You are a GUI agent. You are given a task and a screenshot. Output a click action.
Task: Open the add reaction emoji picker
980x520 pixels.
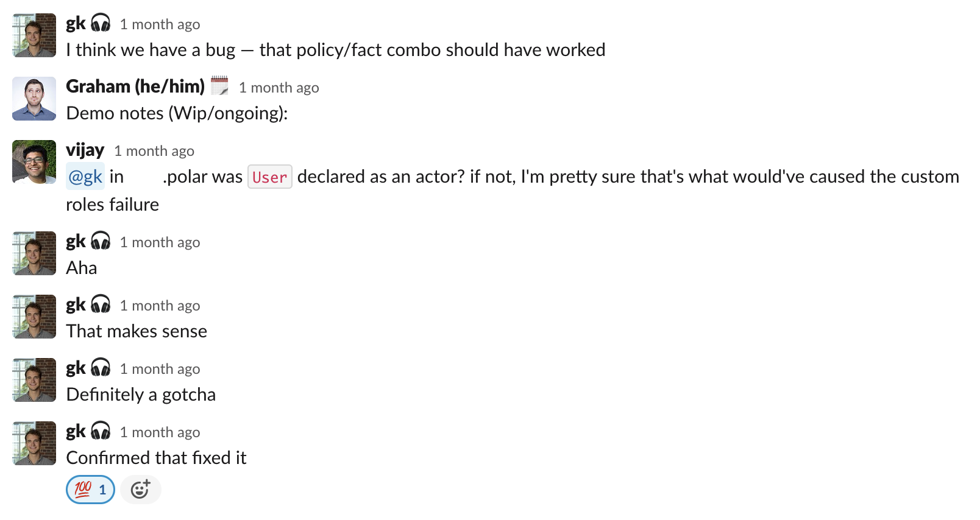140,490
